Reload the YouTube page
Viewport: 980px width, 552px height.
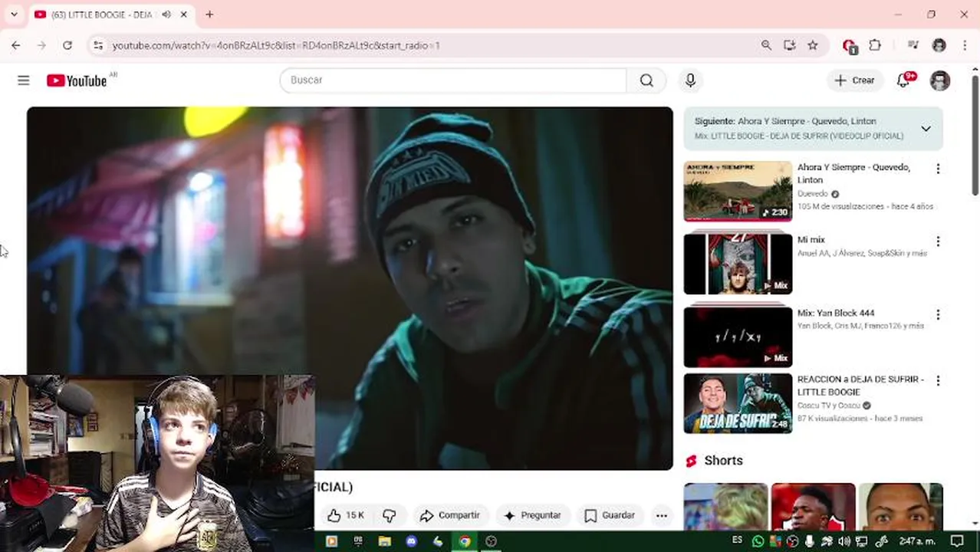[x=67, y=45]
